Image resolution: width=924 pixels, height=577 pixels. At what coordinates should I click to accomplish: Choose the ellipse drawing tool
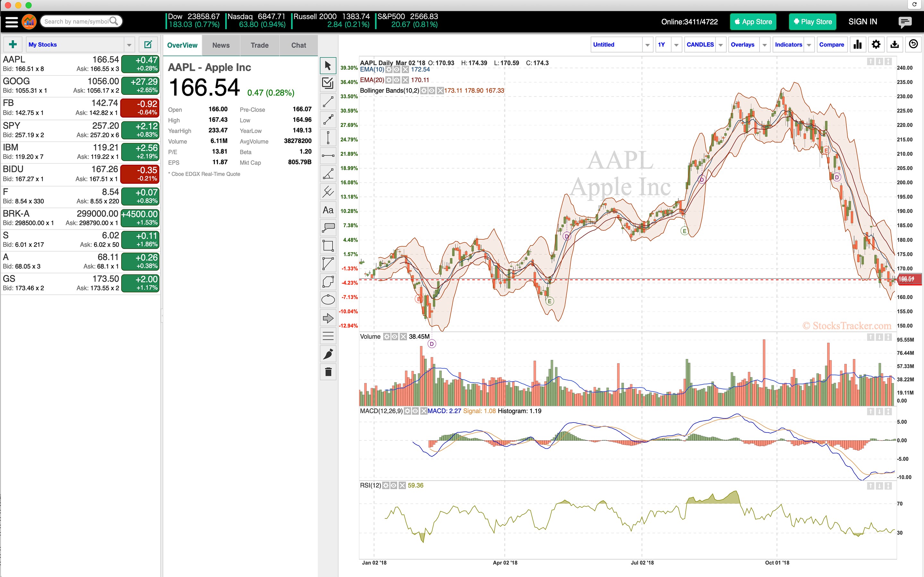[328, 300]
